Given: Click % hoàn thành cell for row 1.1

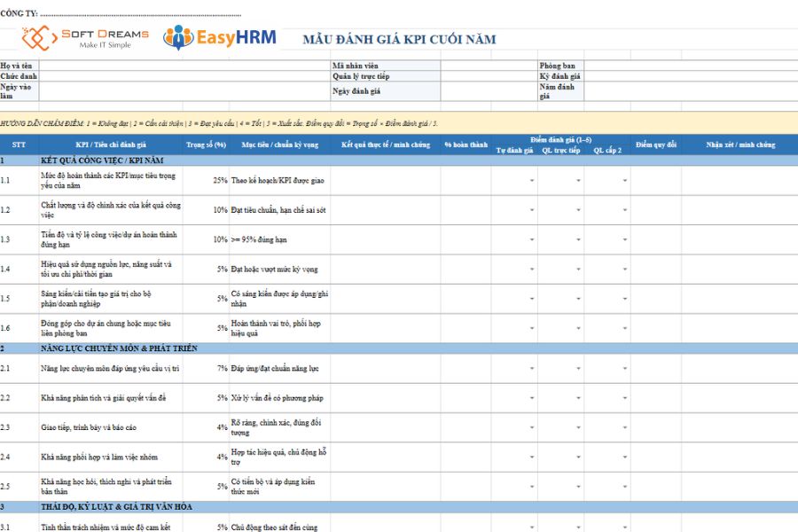Looking at the screenshot, I should 465,181.
